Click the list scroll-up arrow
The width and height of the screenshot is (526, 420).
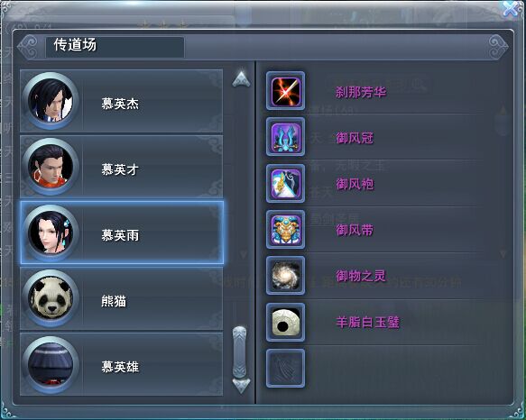click(241, 79)
